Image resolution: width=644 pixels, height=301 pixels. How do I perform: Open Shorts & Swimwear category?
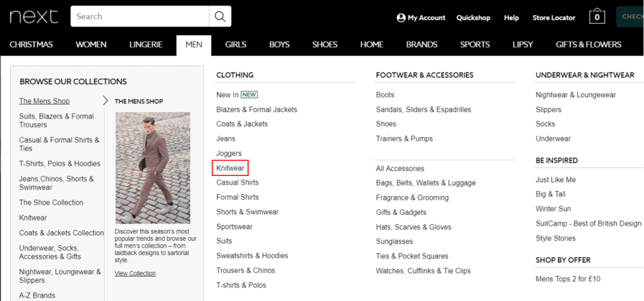pos(247,212)
